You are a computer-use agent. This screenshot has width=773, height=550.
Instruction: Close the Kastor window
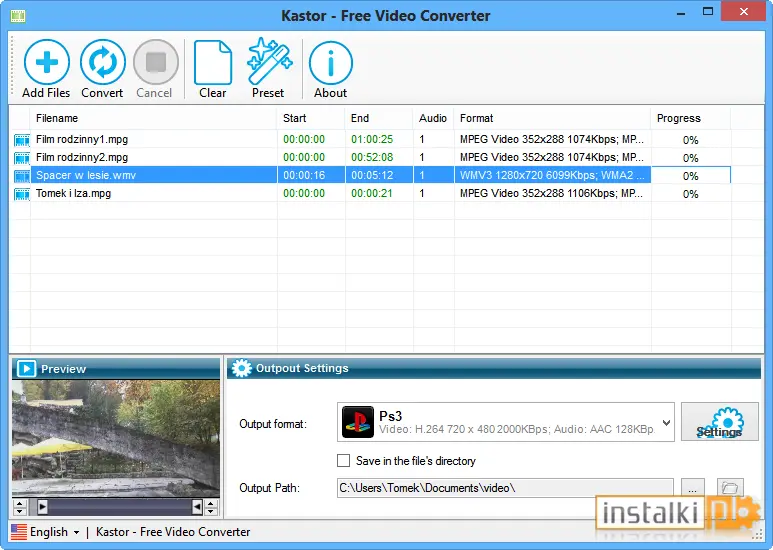tap(744, 12)
